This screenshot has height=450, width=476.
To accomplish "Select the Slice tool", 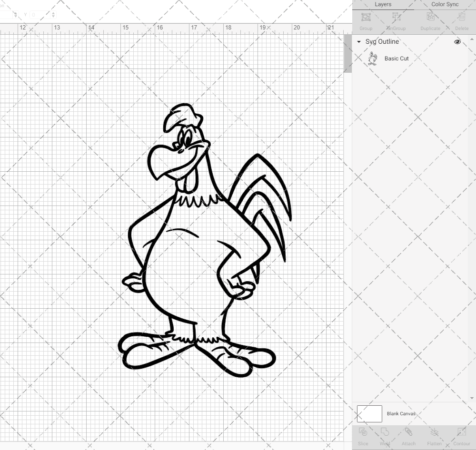I will coord(363,432).
